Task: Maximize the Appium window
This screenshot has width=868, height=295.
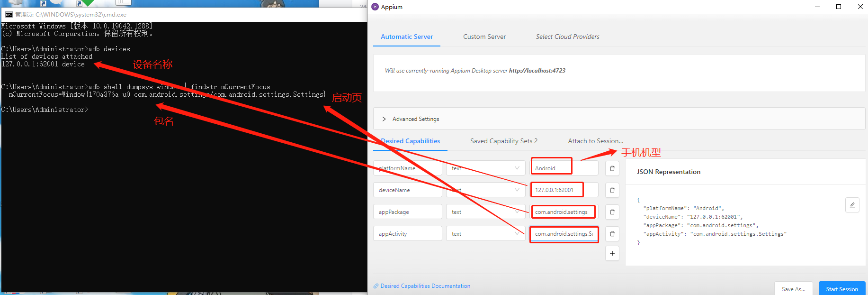Action: click(x=839, y=7)
